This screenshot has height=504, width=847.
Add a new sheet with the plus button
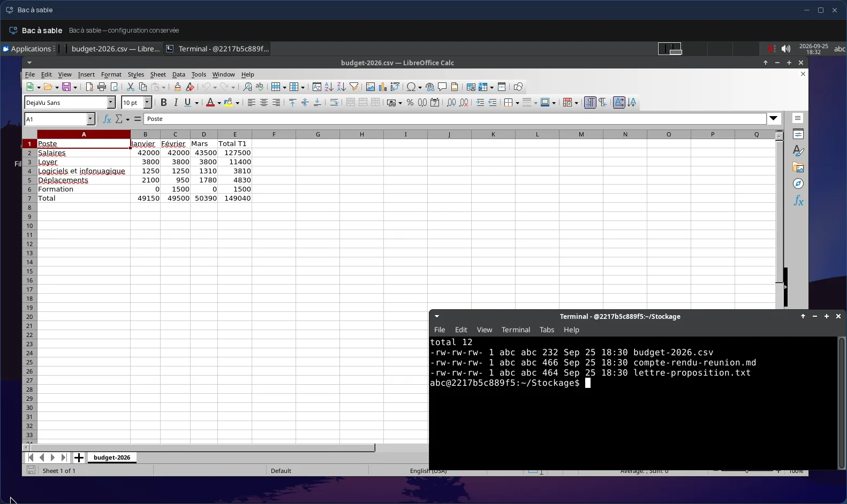coord(79,457)
